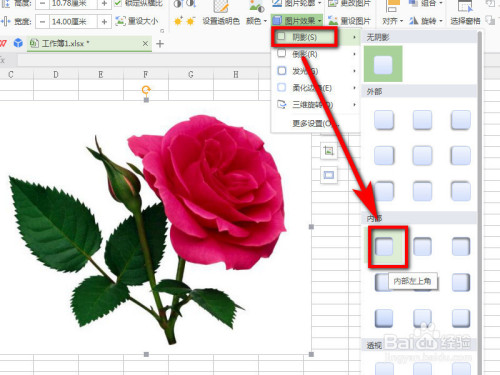The image size is (500, 375).
Task: Choose the 无阴影 no-shadow thumbnail
Action: [383, 64]
